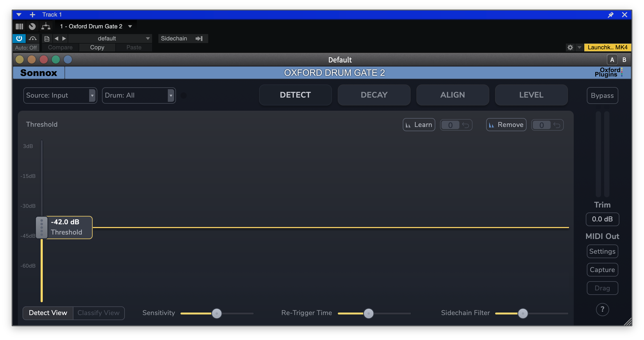Open the Drum: All dropdown
Image resolution: width=644 pixels, height=340 pixels.
coord(139,95)
